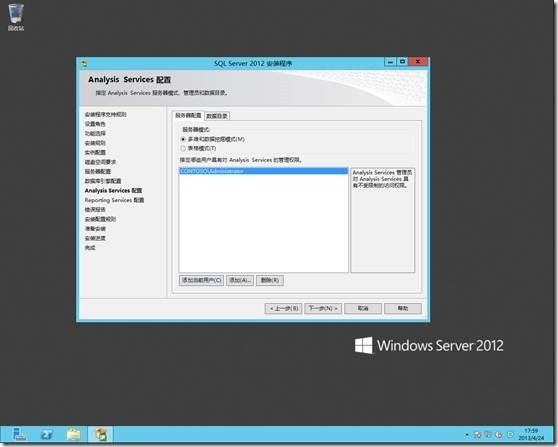
Task: Click 服务器配置 step in sidebar
Action: (98, 172)
